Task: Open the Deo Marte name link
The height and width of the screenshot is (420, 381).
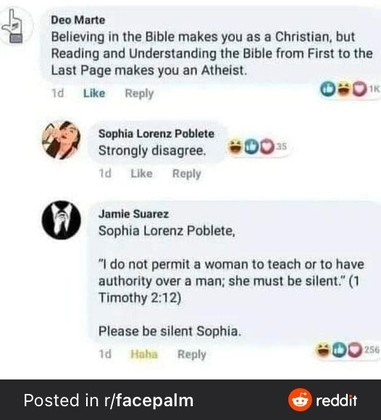Action: (78, 20)
